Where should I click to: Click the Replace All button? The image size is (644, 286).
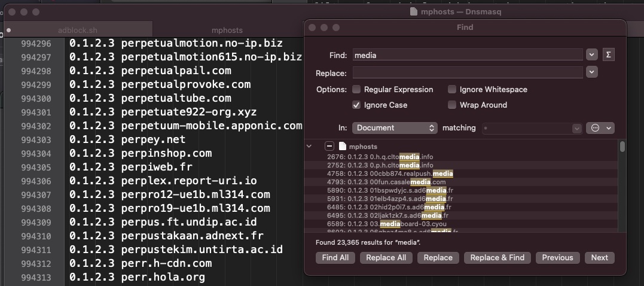coord(386,258)
